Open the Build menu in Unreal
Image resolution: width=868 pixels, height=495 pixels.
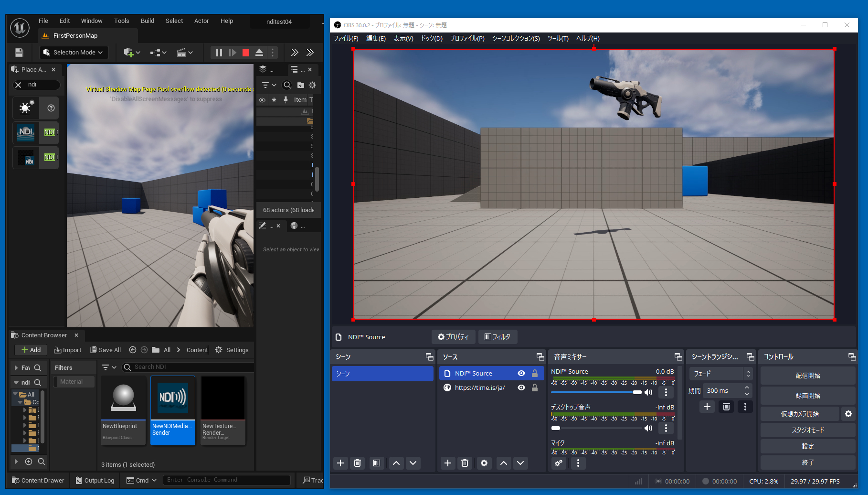point(147,21)
